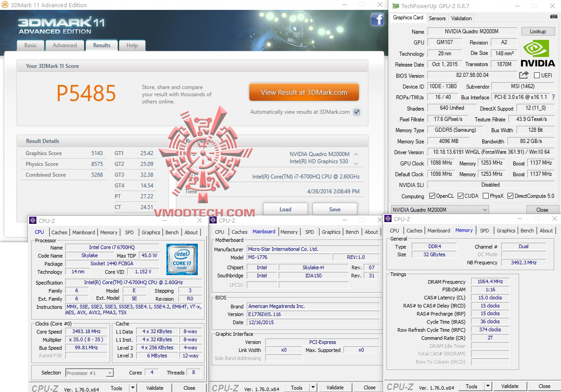Image resolution: width=561 pixels, height=392 pixels.
Task: Toggle automatically view results at 3DMark.com
Action: click(357, 112)
